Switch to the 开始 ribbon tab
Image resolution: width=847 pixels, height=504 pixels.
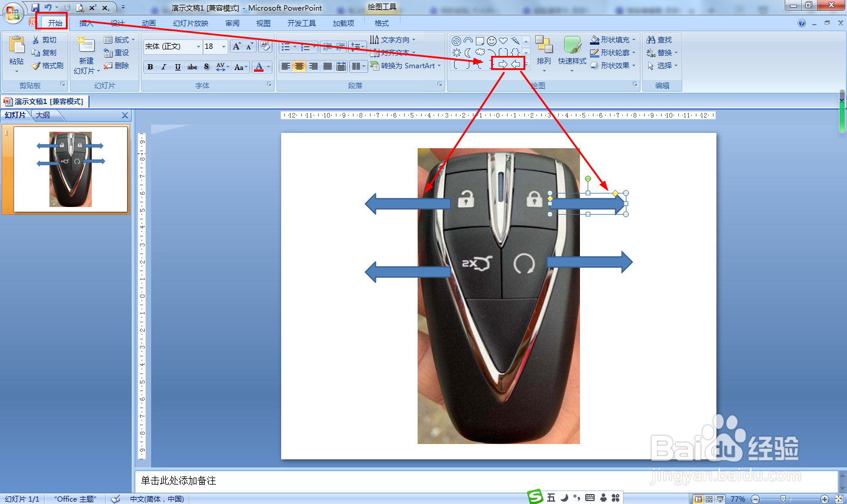pyautogui.click(x=55, y=23)
